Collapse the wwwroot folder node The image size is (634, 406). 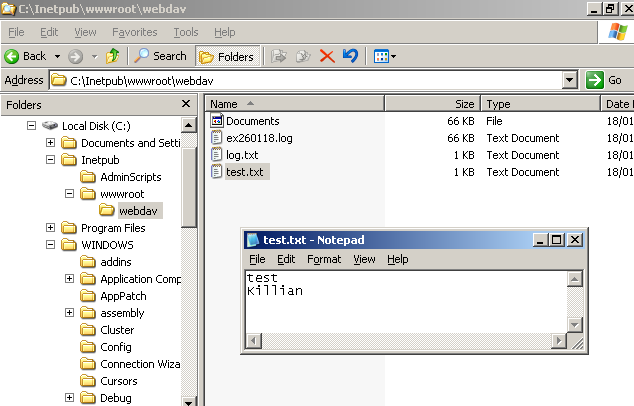[70, 193]
